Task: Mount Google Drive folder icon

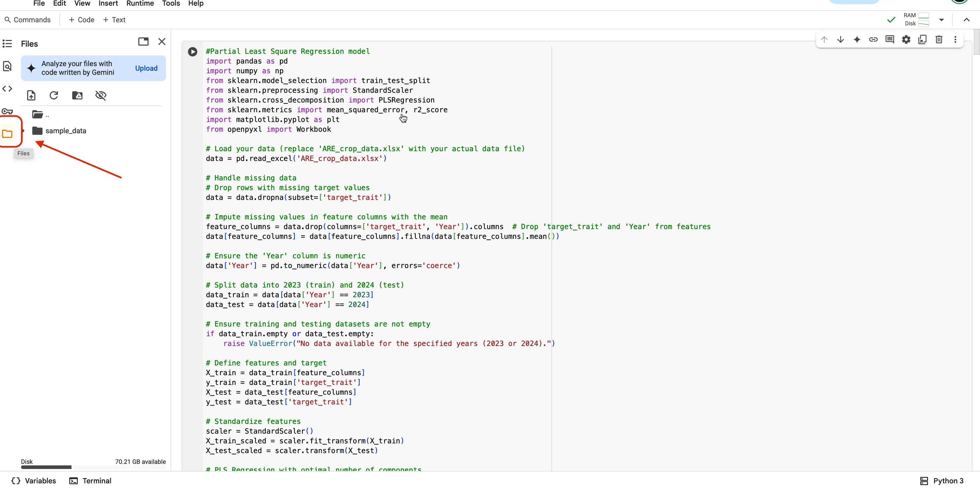Action: click(77, 95)
